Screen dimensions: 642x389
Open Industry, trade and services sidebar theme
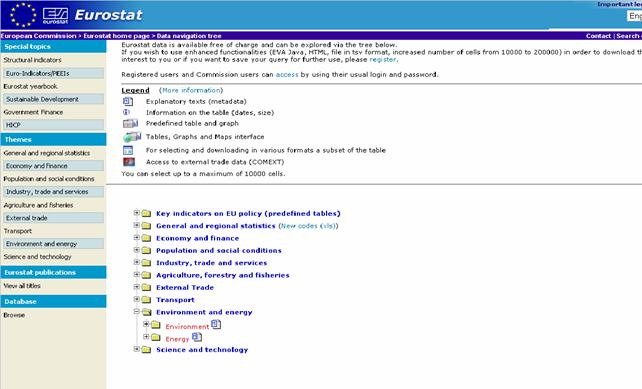[x=54, y=192]
